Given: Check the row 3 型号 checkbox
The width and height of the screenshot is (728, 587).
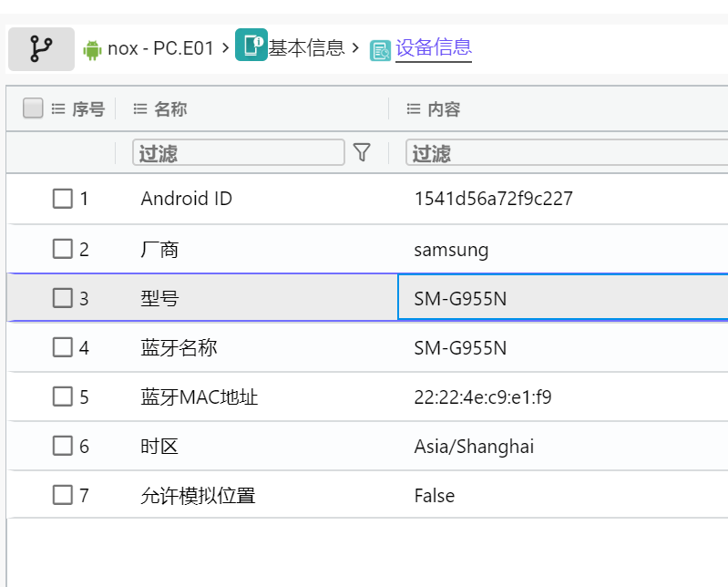Looking at the screenshot, I should pos(63,298).
